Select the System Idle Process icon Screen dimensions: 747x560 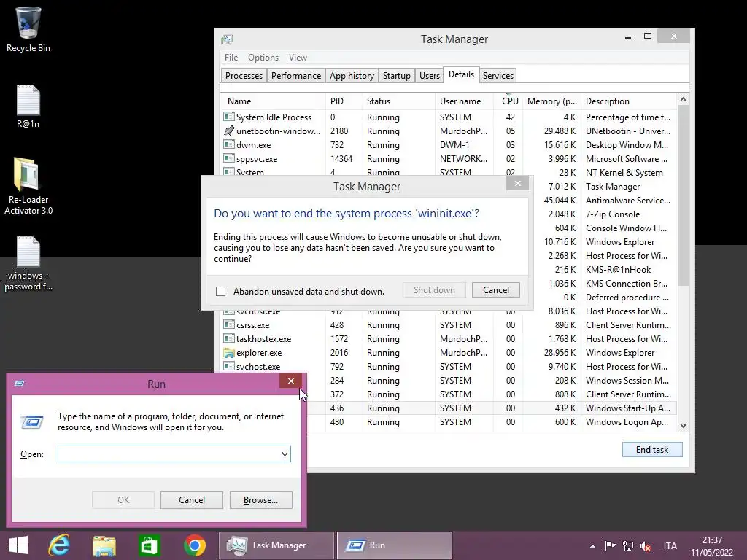pyautogui.click(x=228, y=117)
